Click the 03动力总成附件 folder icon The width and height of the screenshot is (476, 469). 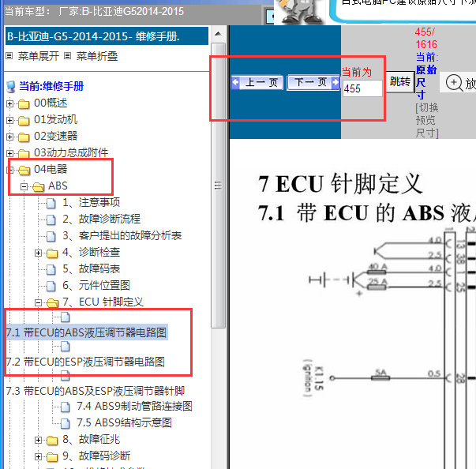(24, 154)
